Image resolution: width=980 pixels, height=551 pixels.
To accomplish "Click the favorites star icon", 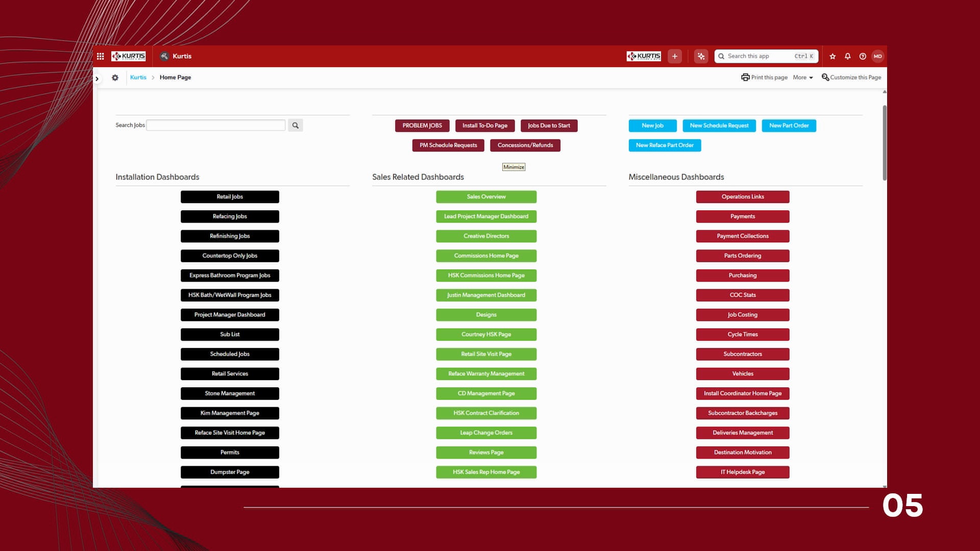I will click(x=832, y=56).
